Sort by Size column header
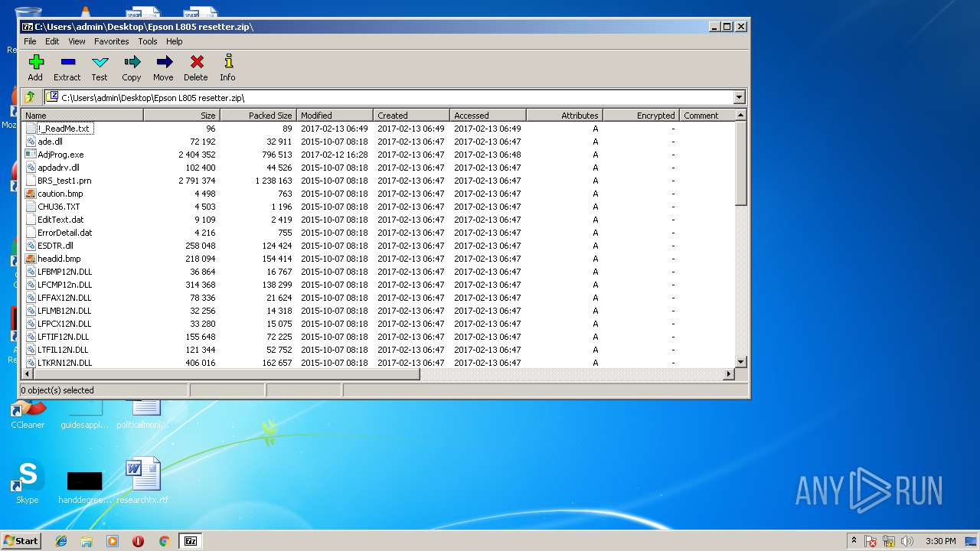The width and height of the screenshot is (980, 551). click(x=181, y=116)
